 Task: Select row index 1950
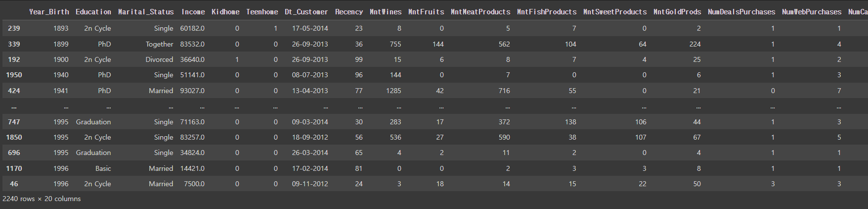coord(14,75)
